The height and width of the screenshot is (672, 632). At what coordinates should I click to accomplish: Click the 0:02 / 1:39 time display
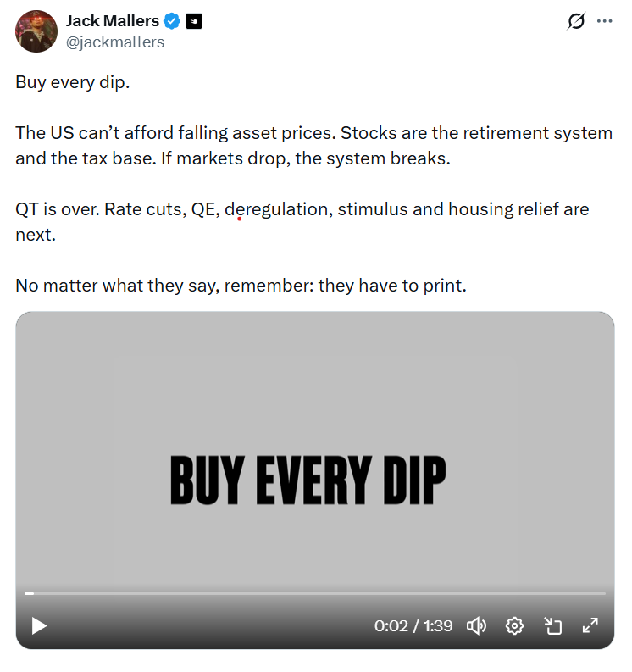tap(413, 626)
